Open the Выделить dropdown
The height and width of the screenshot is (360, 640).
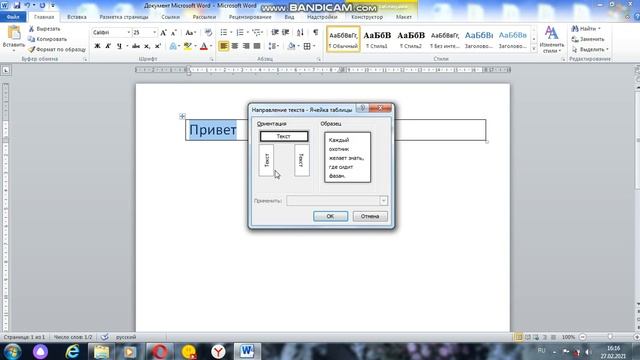point(590,49)
